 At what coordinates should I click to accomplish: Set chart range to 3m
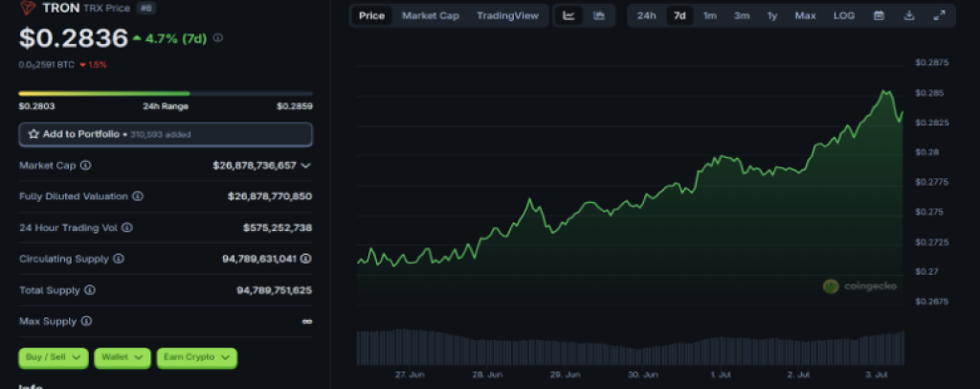click(x=742, y=15)
